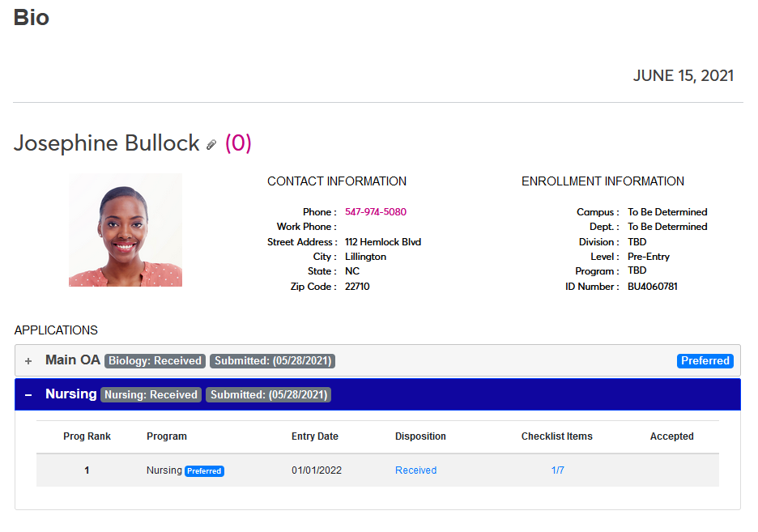View the 1/7 checklist items
758x532 pixels.
point(557,470)
